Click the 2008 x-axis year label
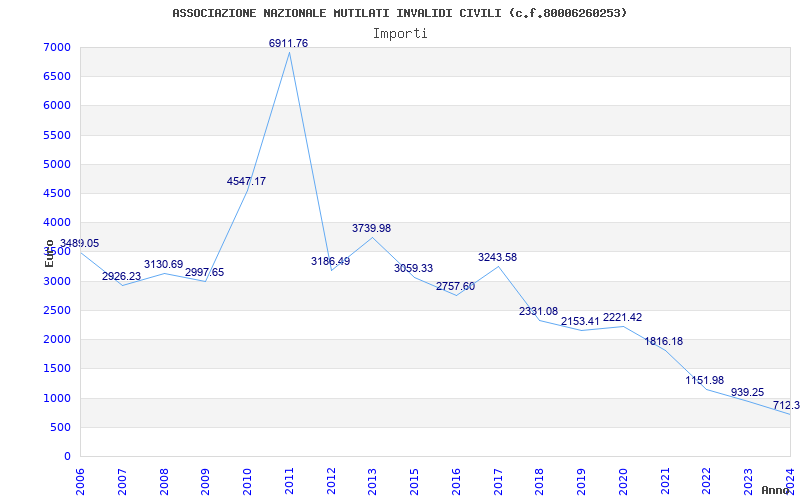Viewport: 800px width, 500px height. point(164,481)
